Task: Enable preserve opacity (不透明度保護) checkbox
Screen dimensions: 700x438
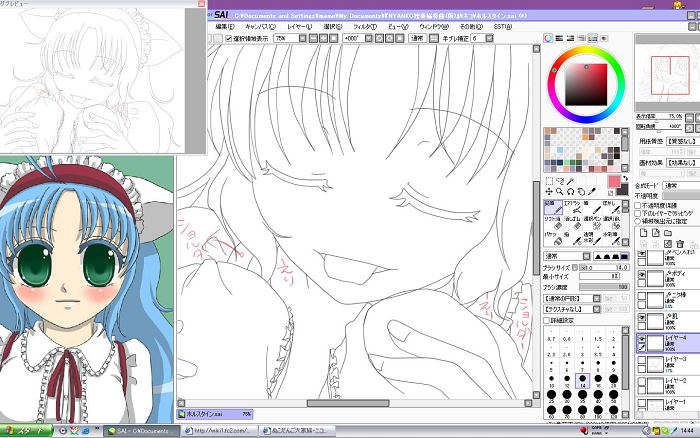Action: (x=638, y=206)
